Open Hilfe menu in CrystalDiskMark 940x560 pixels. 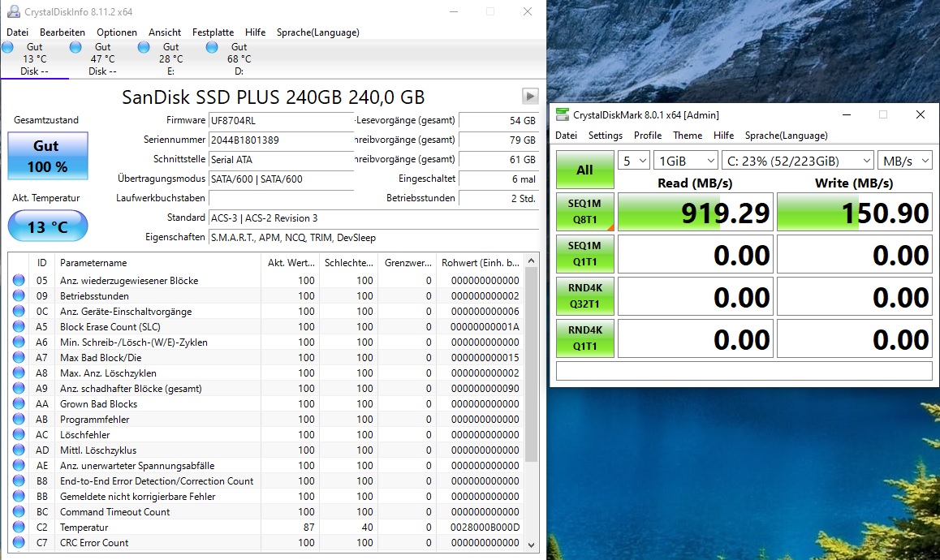[x=723, y=136]
